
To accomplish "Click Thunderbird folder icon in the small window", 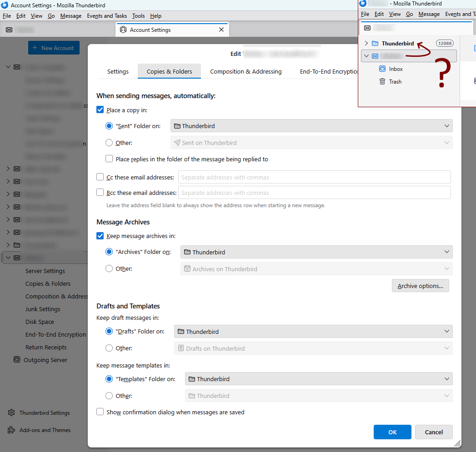I will click(x=375, y=43).
